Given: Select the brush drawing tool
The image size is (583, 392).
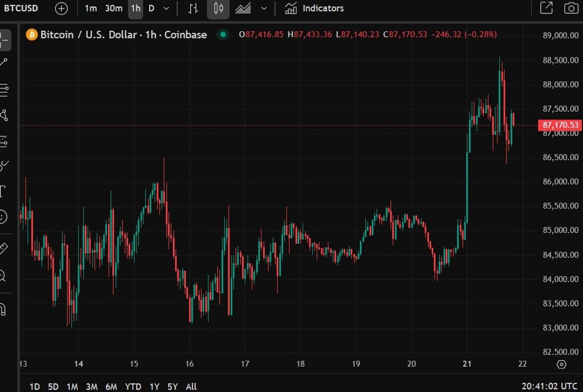Looking at the screenshot, I should tap(4, 166).
